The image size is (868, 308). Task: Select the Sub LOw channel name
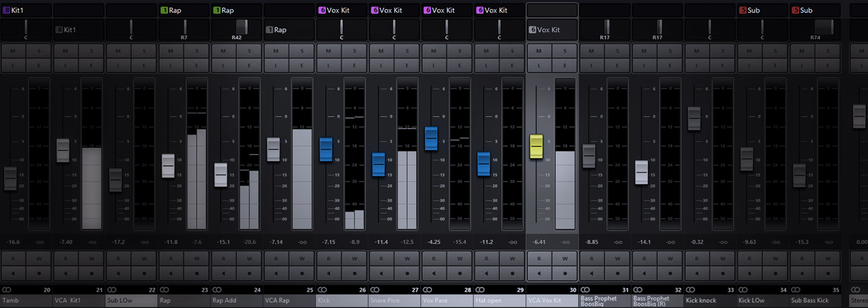pyautogui.click(x=132, y=300)
